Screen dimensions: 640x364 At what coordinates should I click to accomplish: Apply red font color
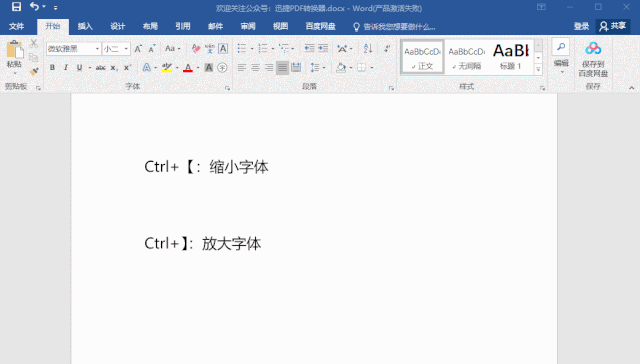click(188, 67)
